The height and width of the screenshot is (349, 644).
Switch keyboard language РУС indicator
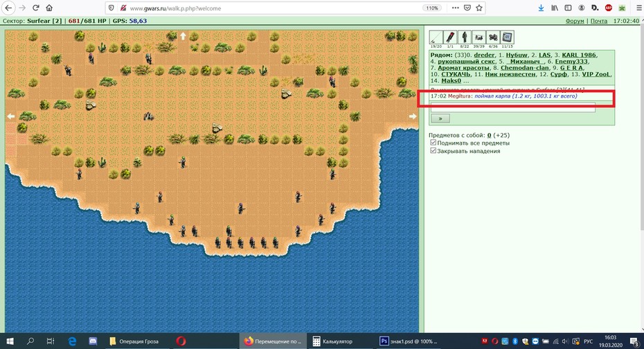pyautogui.click(x=589, y=341)
